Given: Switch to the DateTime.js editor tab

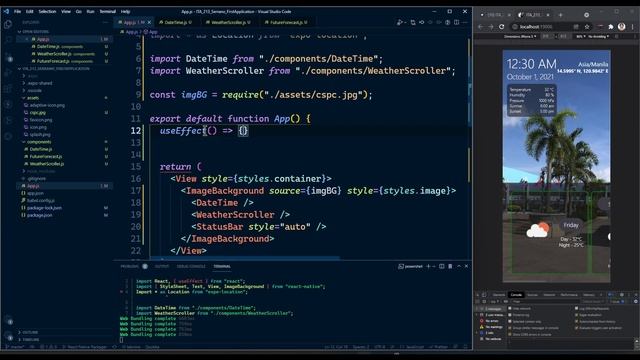Looking at the screenshot, I should point(175,22).
